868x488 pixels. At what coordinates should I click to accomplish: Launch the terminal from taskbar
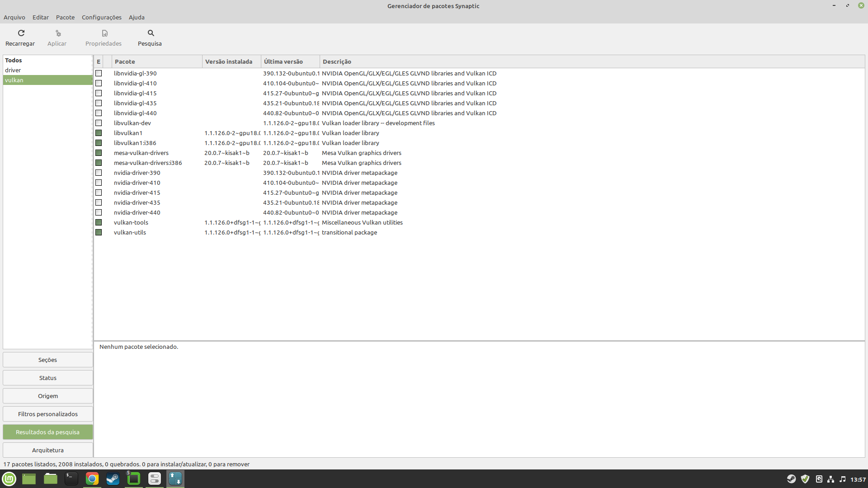tap(71, 479)
